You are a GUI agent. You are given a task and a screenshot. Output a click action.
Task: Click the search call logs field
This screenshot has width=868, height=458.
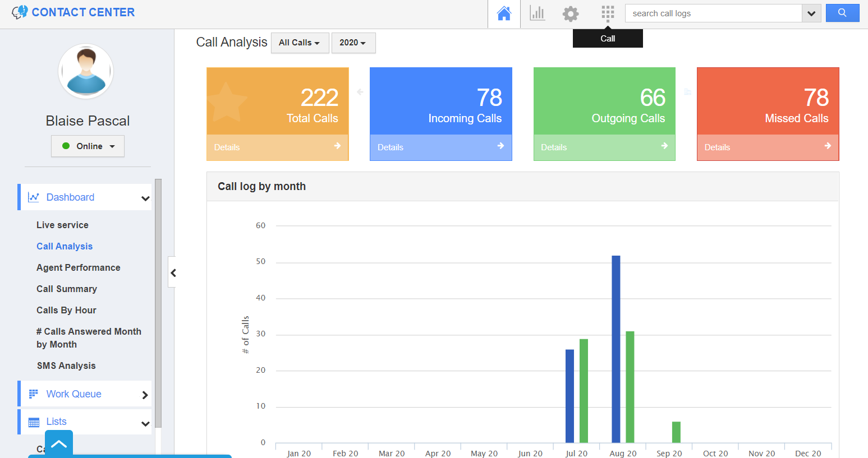coord(713,13)
